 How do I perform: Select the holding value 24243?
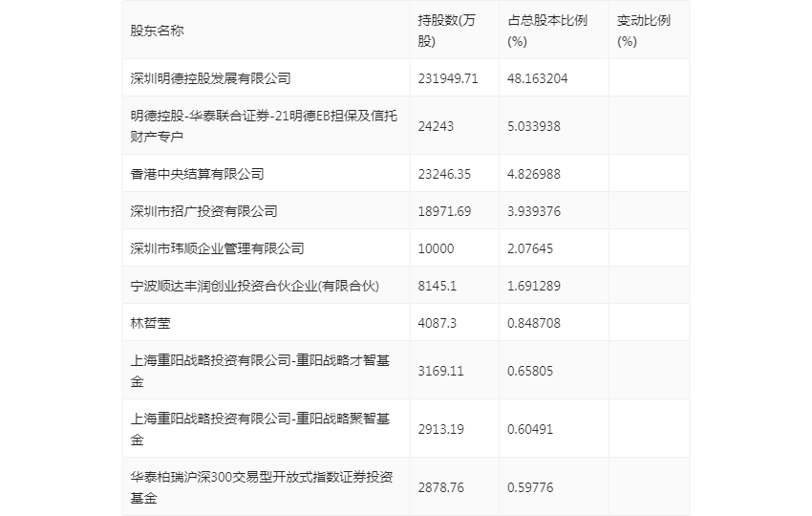(x=436, y=126)
